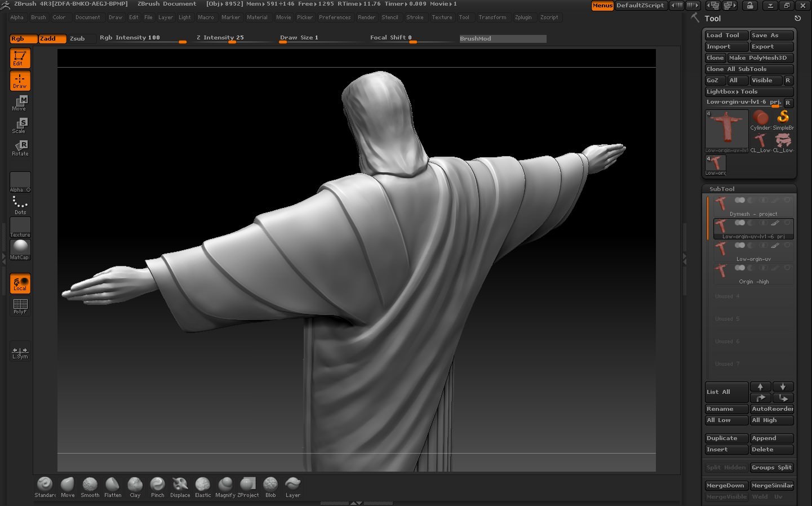
Task: Pick the Smooth brush
Action: [x=90, y=487]
